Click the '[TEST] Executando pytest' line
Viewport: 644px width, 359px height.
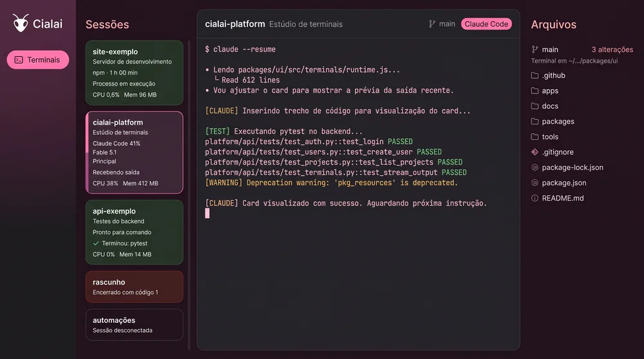coord(284,131)
